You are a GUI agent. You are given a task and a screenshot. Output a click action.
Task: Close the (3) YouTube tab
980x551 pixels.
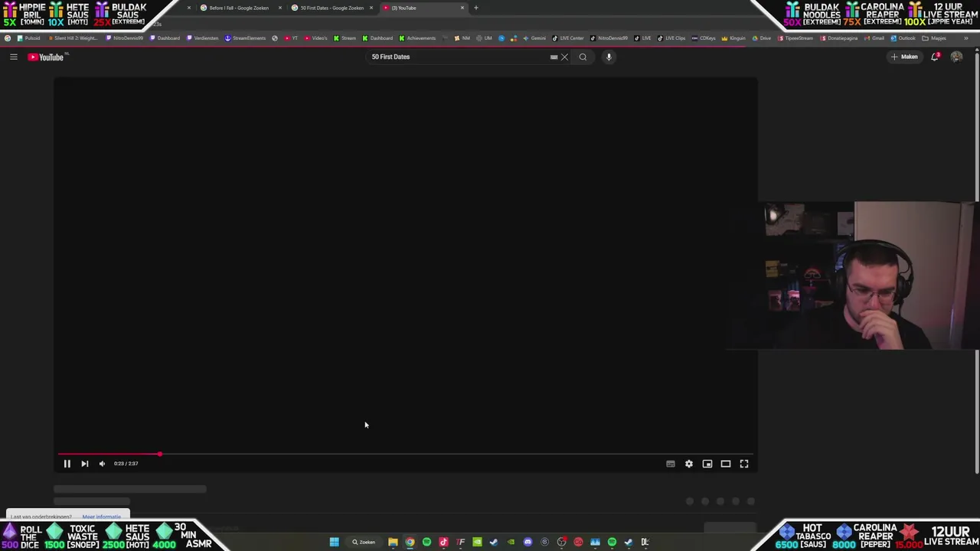(x=462, y=8)
